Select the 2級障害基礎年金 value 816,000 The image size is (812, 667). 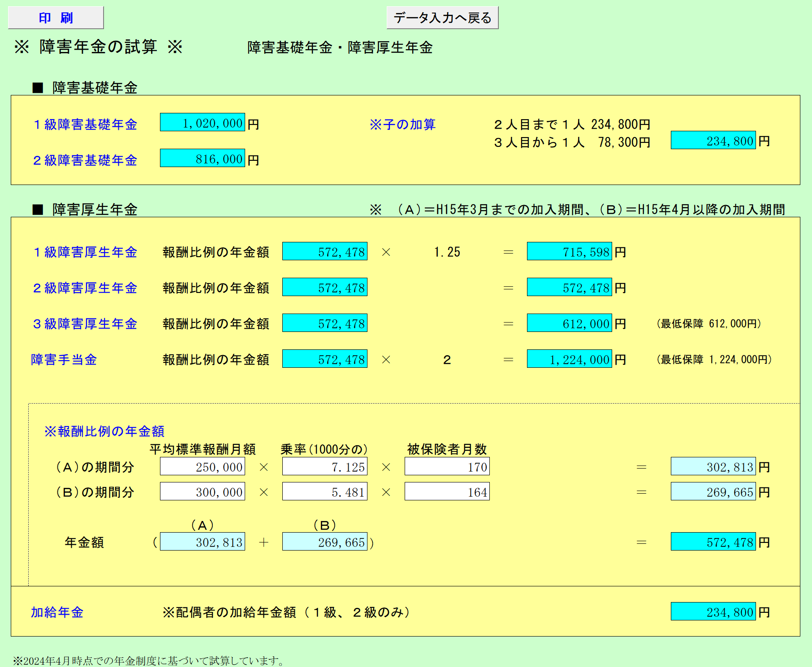click(x=203, y=158)
